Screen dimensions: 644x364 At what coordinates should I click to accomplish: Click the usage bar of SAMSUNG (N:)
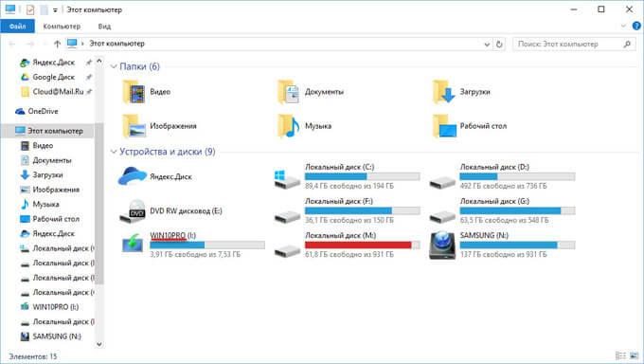tap(517, 246)
